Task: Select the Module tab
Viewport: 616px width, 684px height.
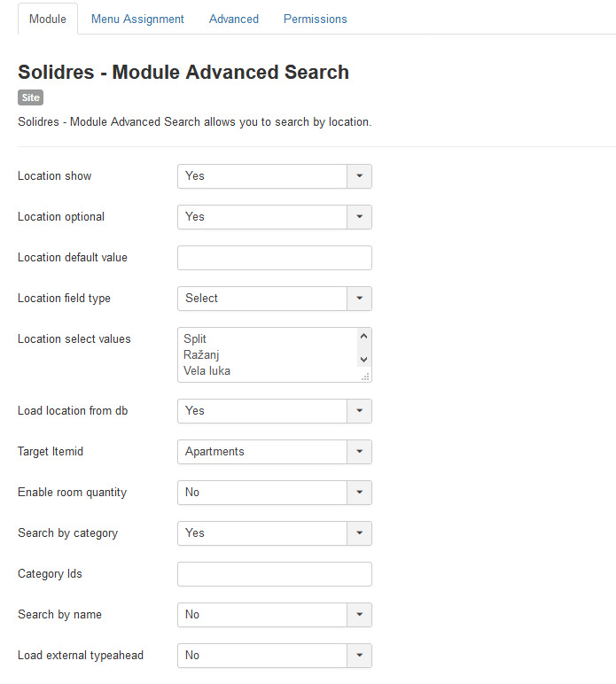Action: pyautogui.click(x=48, y=19)
